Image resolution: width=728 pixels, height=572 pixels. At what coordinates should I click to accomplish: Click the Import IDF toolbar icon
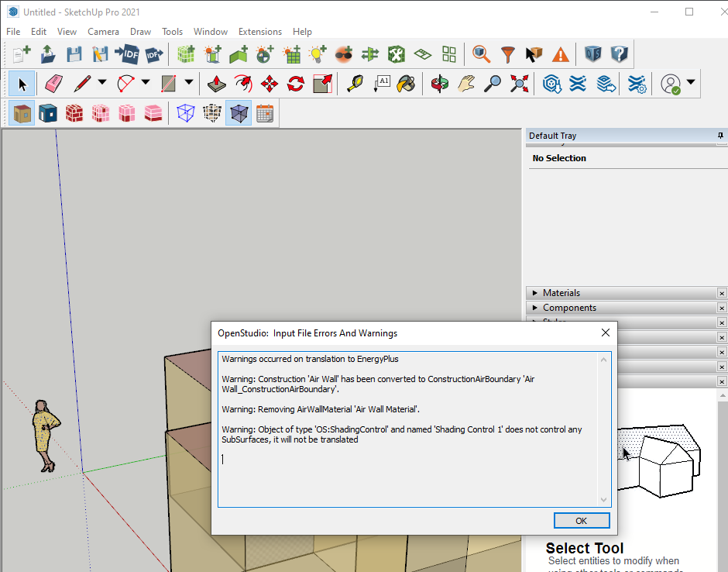(x=127, y=54)
